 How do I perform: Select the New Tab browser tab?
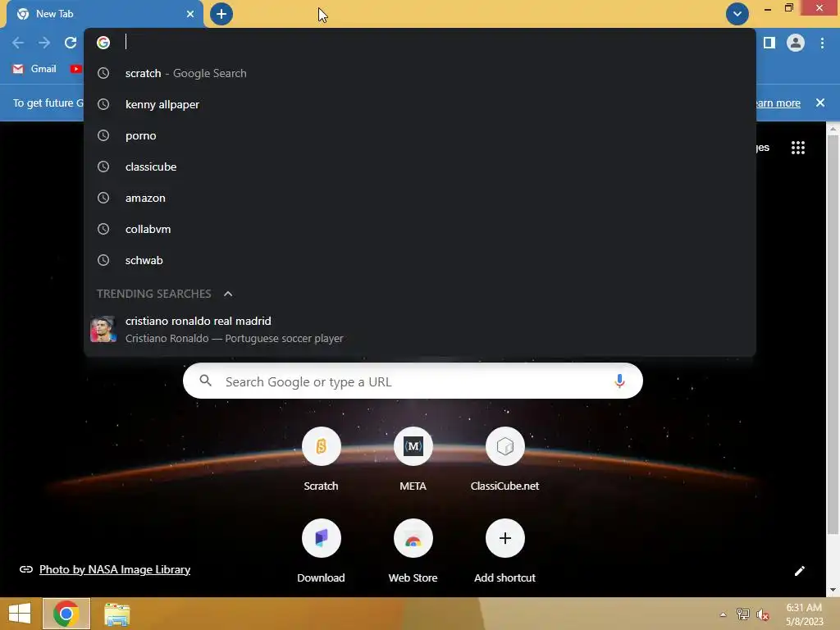(105, 15)
